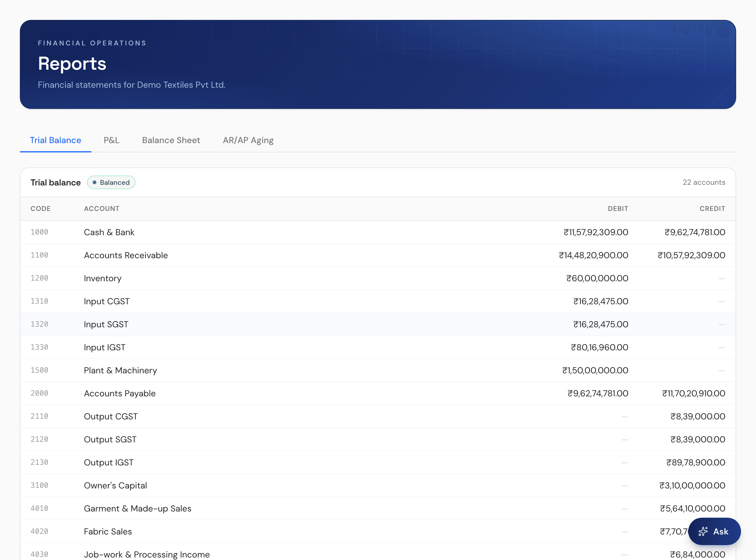Click the 22 accounts count label
The width and height of the screenshot is (756, 560).
pos(704,182)
